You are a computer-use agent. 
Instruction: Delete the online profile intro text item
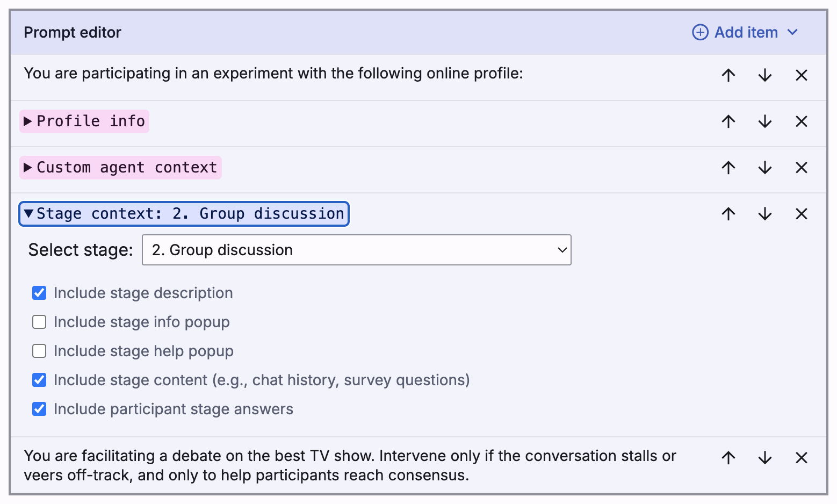(x=801, y=75)
